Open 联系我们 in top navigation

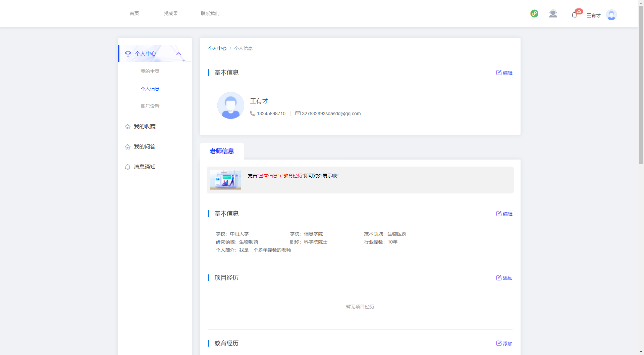click(x=210, y=13)
